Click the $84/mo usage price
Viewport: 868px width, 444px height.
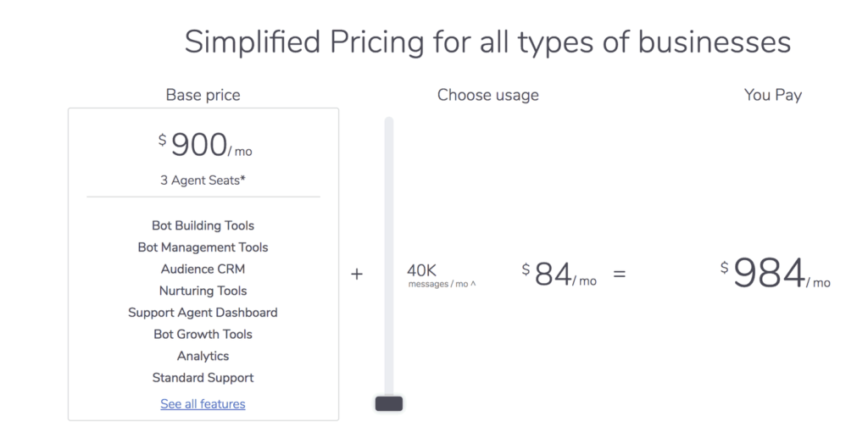[559, 274]
